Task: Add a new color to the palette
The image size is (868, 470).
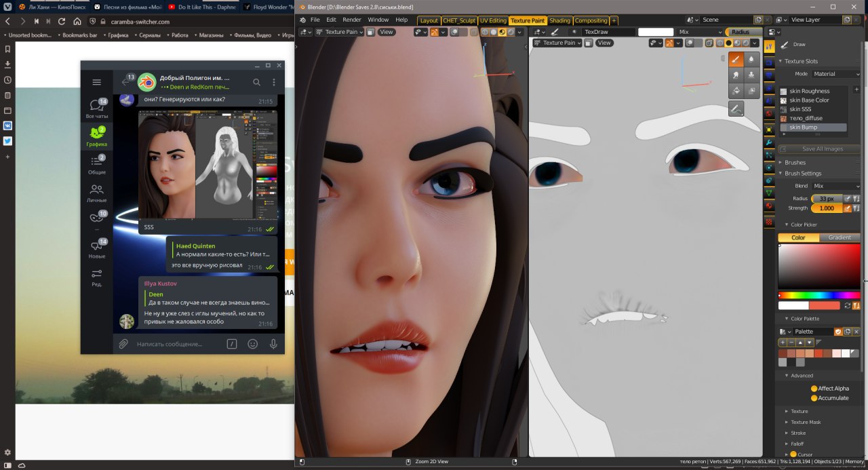Action: tap(783, 342)
